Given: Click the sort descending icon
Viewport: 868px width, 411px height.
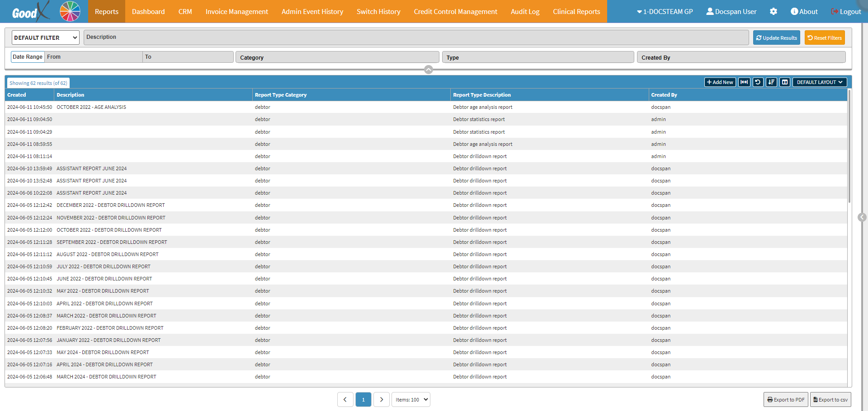Looking at the screenshot, I should 771,82.
